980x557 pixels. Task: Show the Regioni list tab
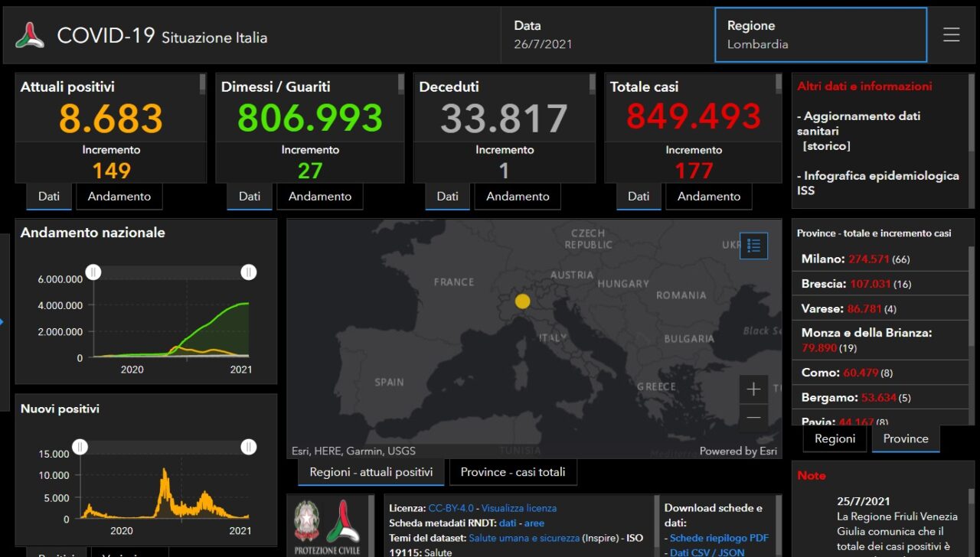[x=835, y=439]
